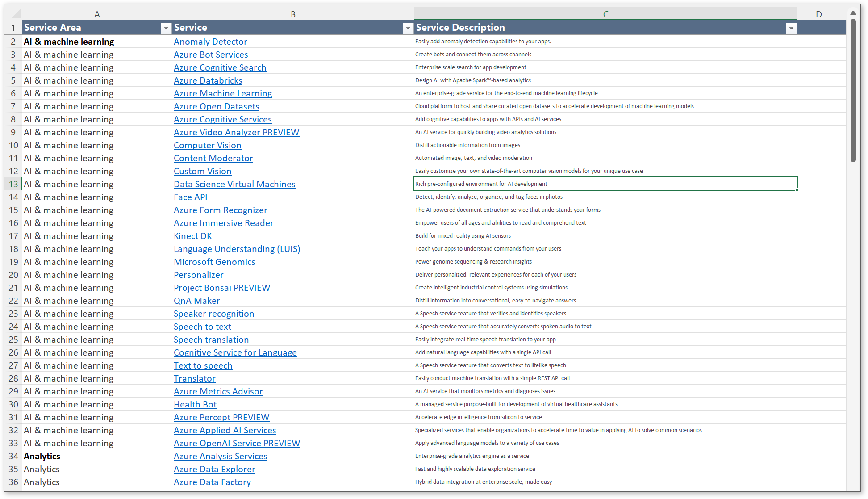Select column A header
The width and height of the screenshot is (868, 499).
coord(97,14)
